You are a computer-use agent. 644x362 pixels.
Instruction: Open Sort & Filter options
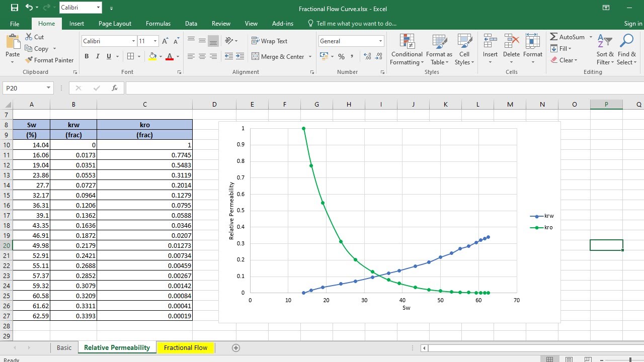[x=605, y=50]
